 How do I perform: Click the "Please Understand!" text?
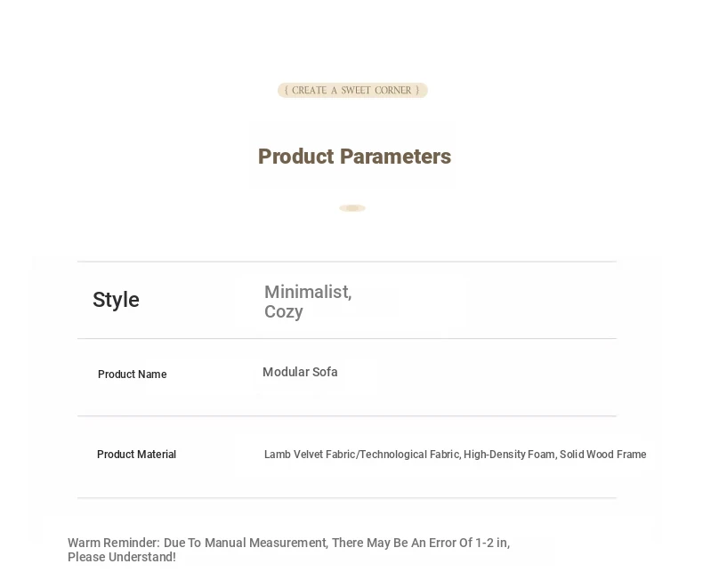(x=122, y=557)
